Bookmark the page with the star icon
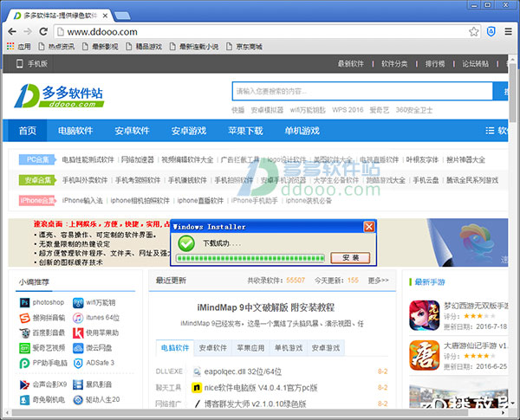520x420 pixels. click(x=473, y=32)
